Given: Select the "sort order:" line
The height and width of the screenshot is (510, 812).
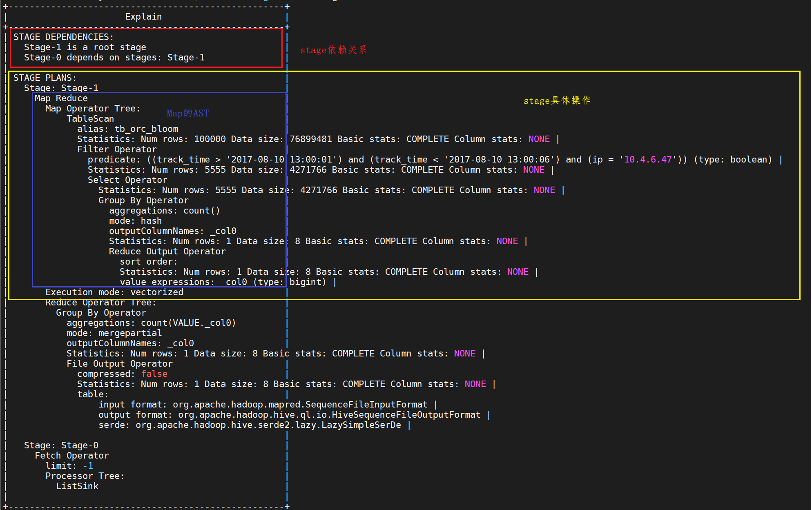Looking at the screenshot, I should coord(149,262).
